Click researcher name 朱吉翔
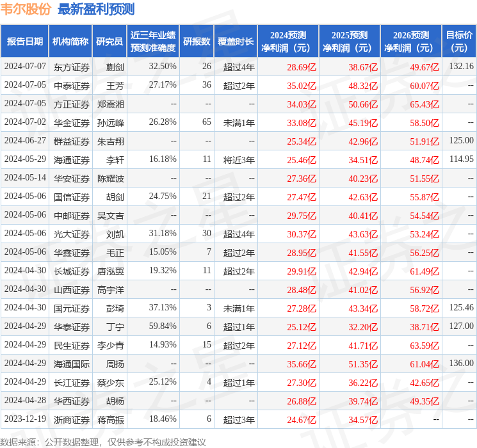 tap(110, 141)
